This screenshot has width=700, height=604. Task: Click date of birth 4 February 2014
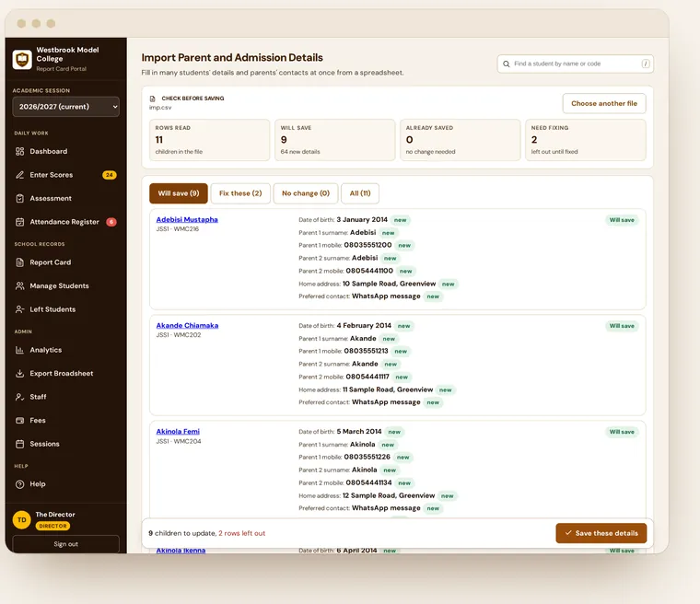click(x=364, y=325)
